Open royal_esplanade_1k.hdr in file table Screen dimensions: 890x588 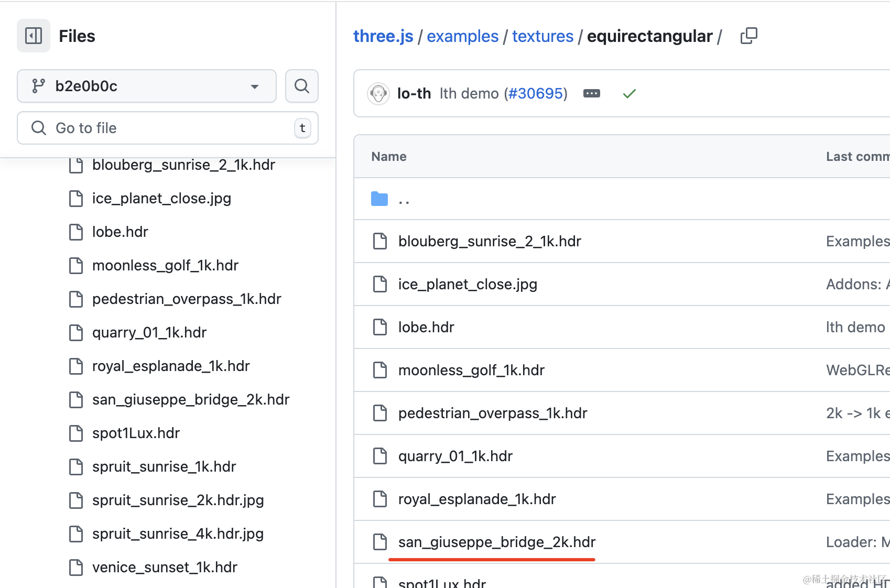[x=477, y=499]
